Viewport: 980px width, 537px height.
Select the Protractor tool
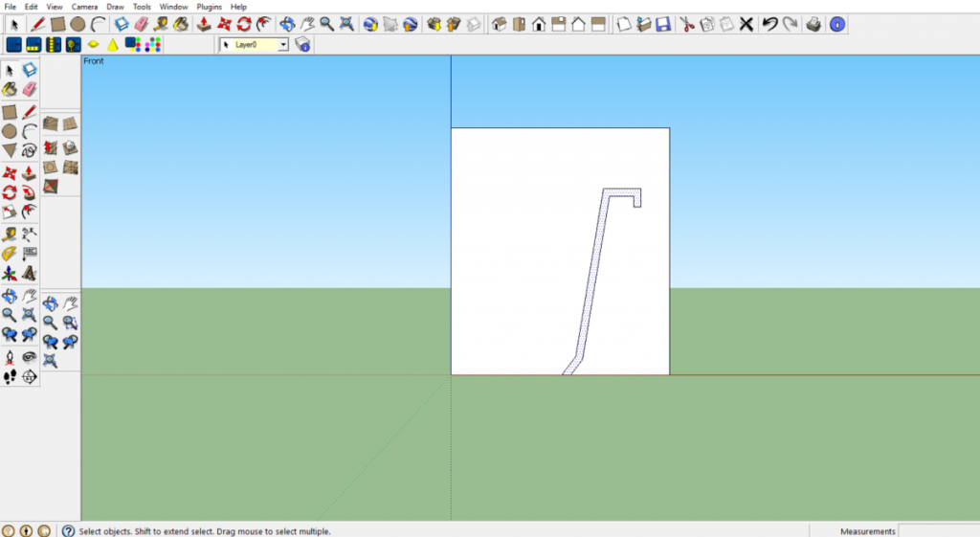pyautogui.click(x=10, y=254)
